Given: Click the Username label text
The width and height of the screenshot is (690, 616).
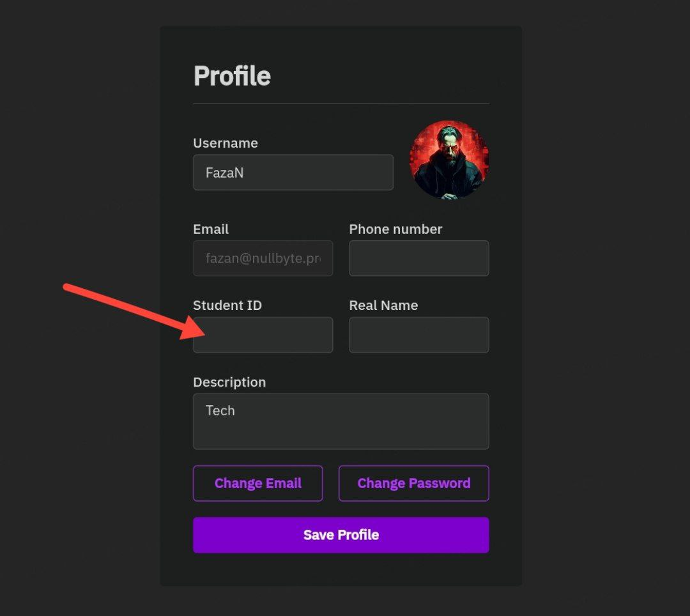Looking at the screenshot, I should [x=226, y=143].
